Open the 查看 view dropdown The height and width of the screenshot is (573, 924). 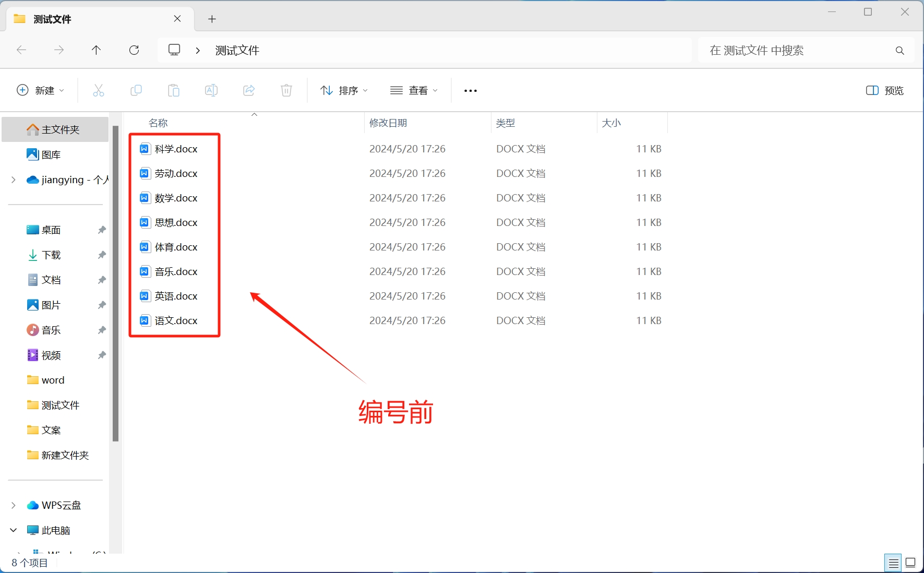(x=414, y=90)
